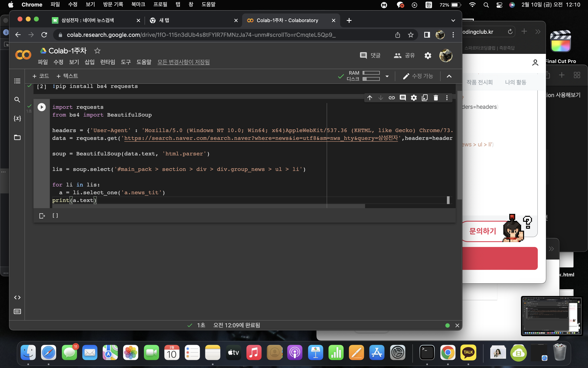Click the share (공유) button
The image size is (588, 368).
[x=404, y=55]
